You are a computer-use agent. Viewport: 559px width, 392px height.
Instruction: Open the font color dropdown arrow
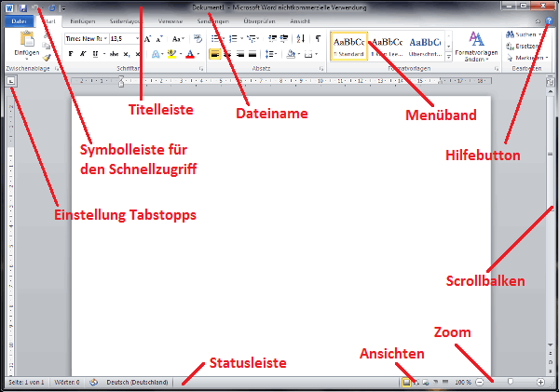pyautogui.click(x=198, y=54)
